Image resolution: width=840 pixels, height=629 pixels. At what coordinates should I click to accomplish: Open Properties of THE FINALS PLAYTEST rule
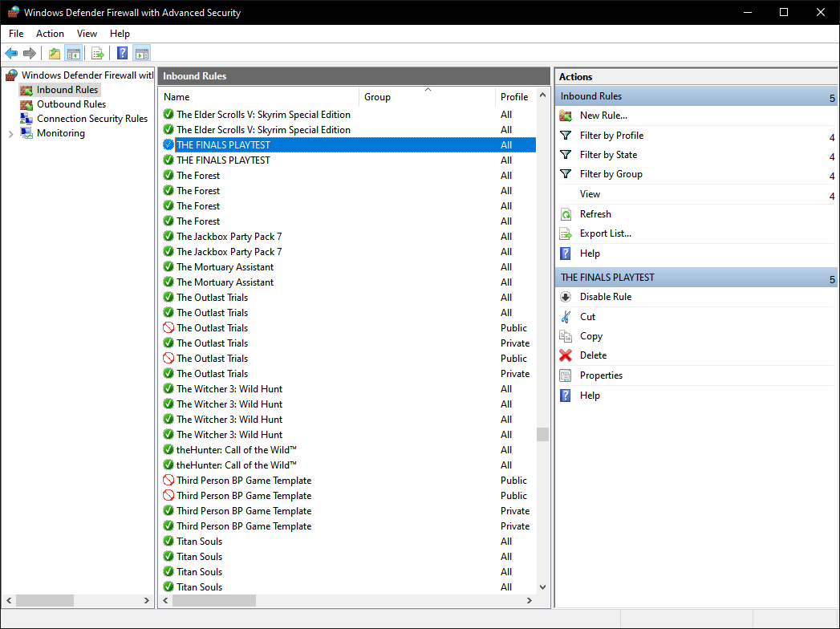pyautogui.click(x=601, y=375)
